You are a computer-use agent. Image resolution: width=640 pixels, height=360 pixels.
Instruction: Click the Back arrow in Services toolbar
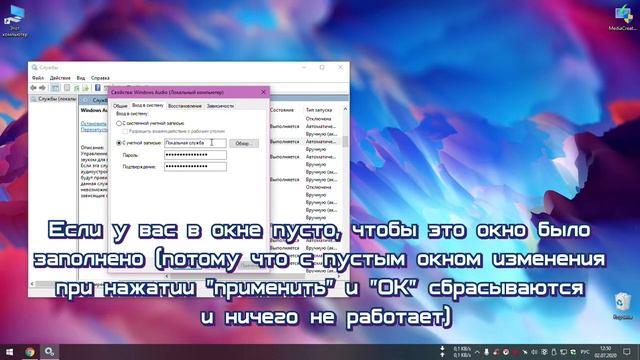(x=33, y=88)
